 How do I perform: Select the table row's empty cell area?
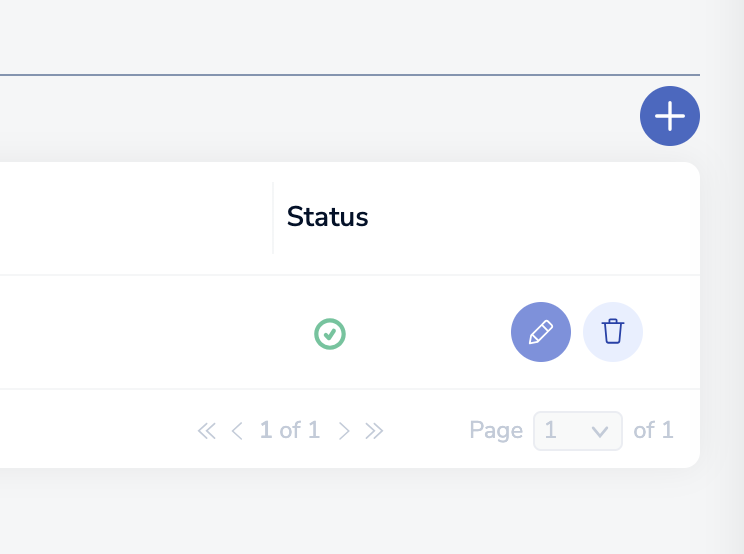click(x=130, y=332)
